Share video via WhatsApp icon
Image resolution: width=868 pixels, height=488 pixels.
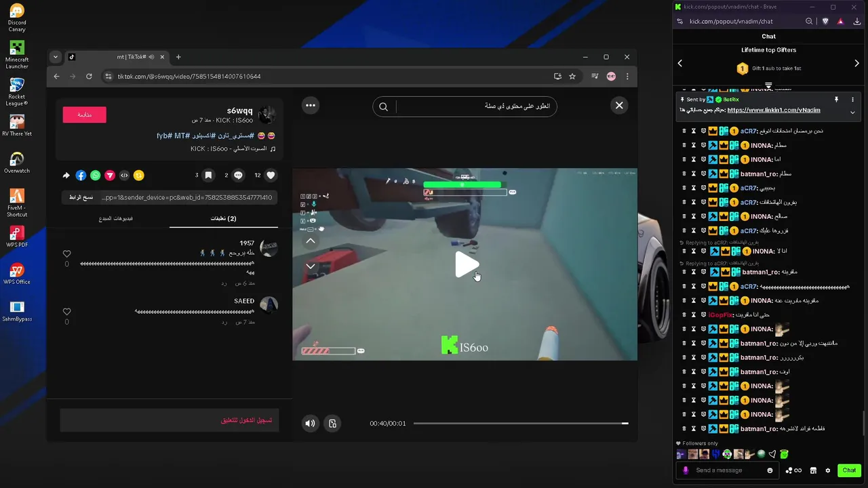tap(95, 176)
